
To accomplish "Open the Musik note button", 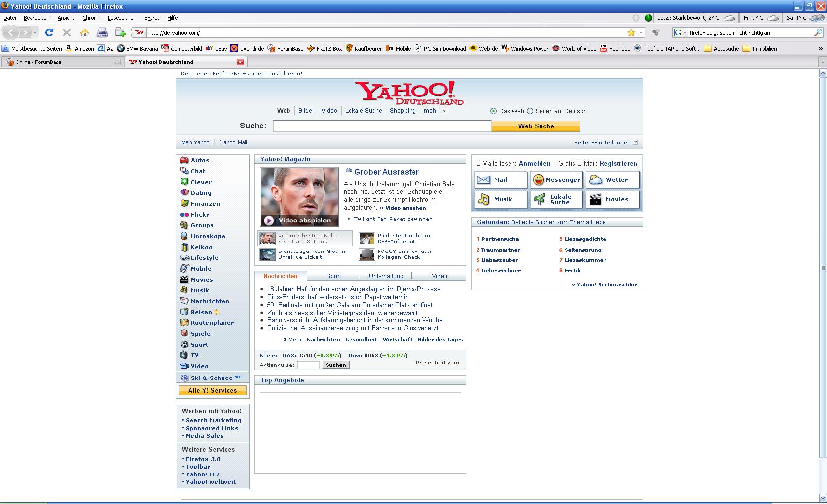I will [x=501, y=199].
